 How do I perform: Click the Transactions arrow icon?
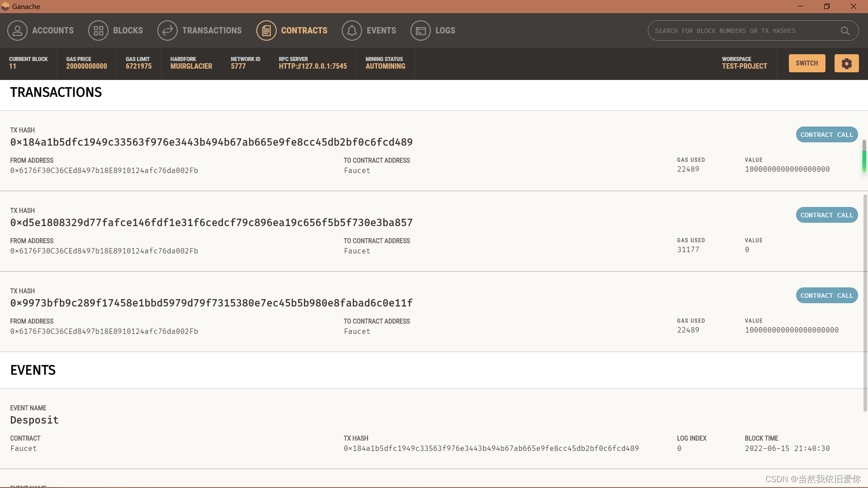pyautogui.click(x=167, y=31)
